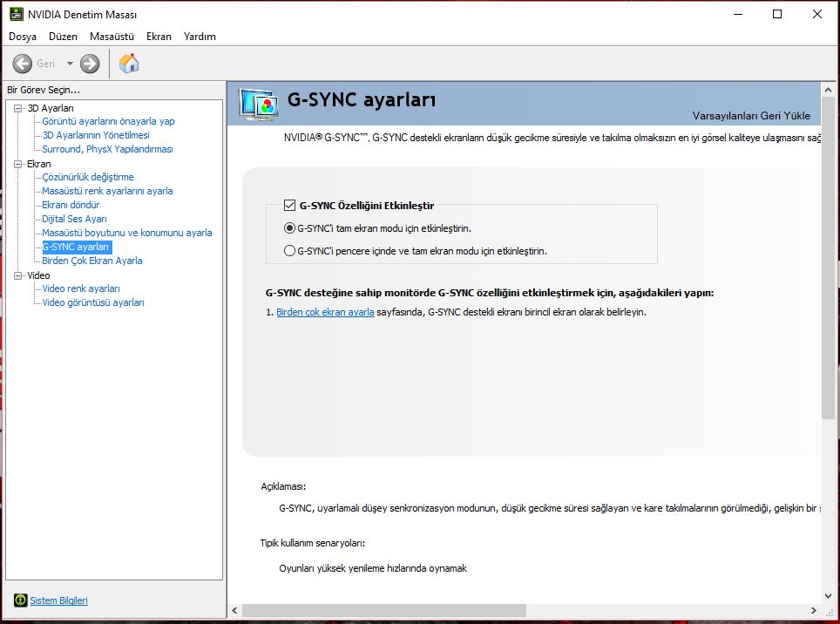Open Ekranı döndür page
Screen dimensions: 840x624
[71, 205]
